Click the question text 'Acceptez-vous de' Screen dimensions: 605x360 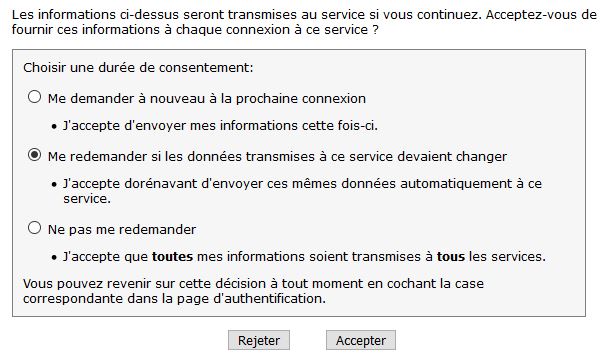pos(541,15)
